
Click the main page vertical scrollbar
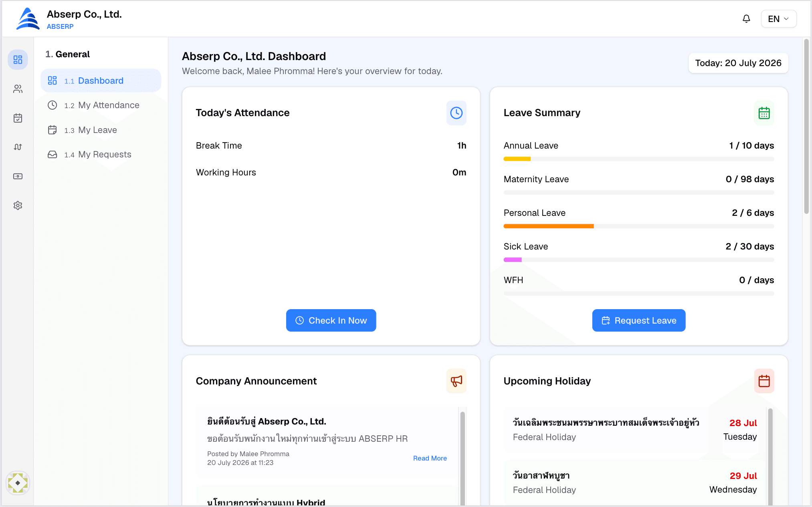coord(806,126)
